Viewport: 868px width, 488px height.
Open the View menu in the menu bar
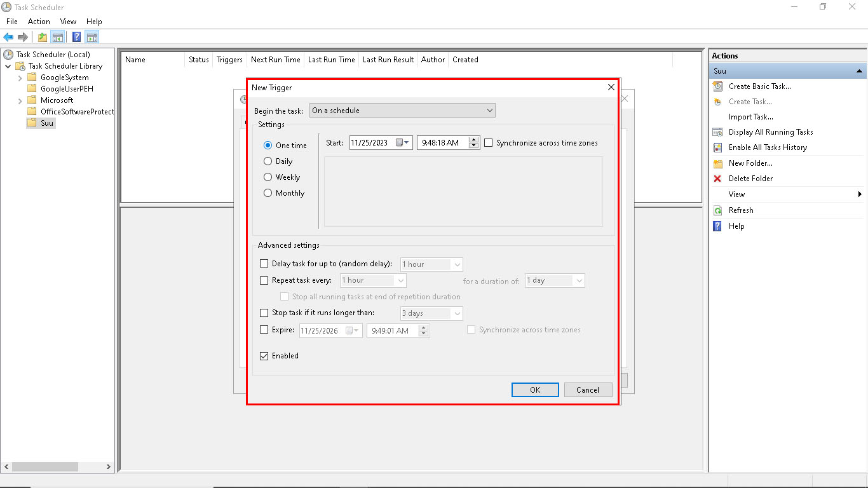68,21
